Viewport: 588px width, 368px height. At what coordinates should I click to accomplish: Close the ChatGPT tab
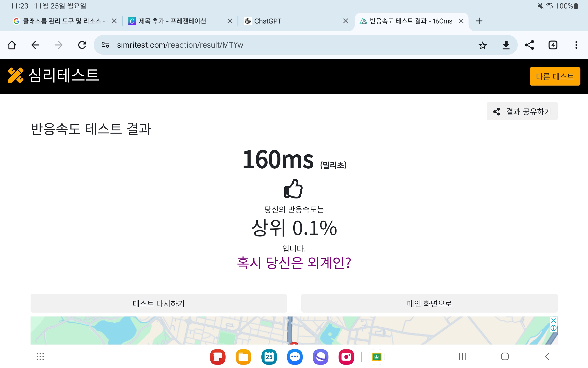(x=345, y=21)
